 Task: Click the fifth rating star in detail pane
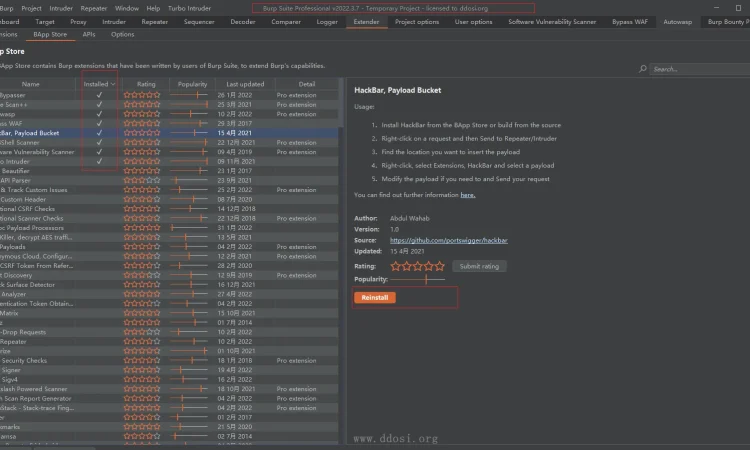click(440, 266)
